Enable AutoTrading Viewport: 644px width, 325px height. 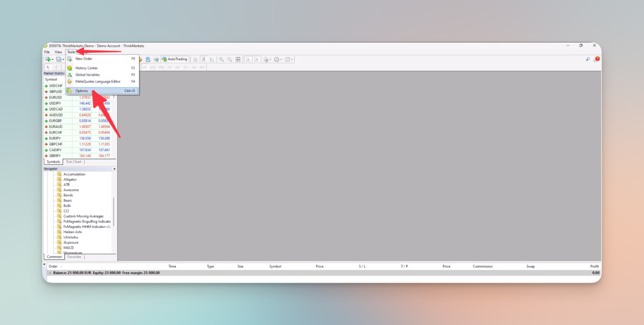click(x=175, y=59)
